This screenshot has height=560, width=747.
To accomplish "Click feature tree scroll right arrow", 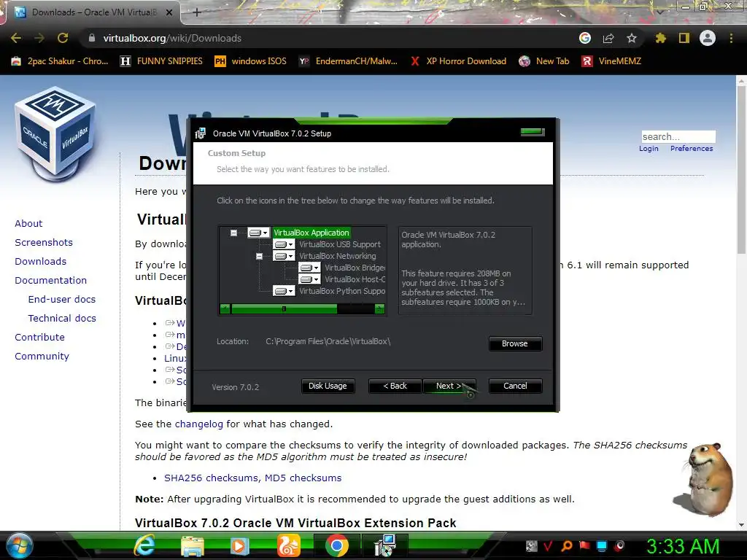I will click(x=379, y=309).
